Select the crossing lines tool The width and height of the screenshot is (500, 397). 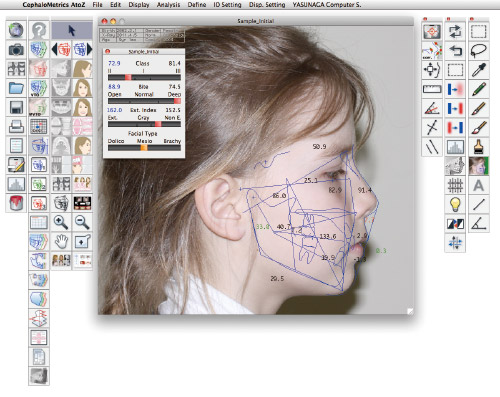(432, 127)
